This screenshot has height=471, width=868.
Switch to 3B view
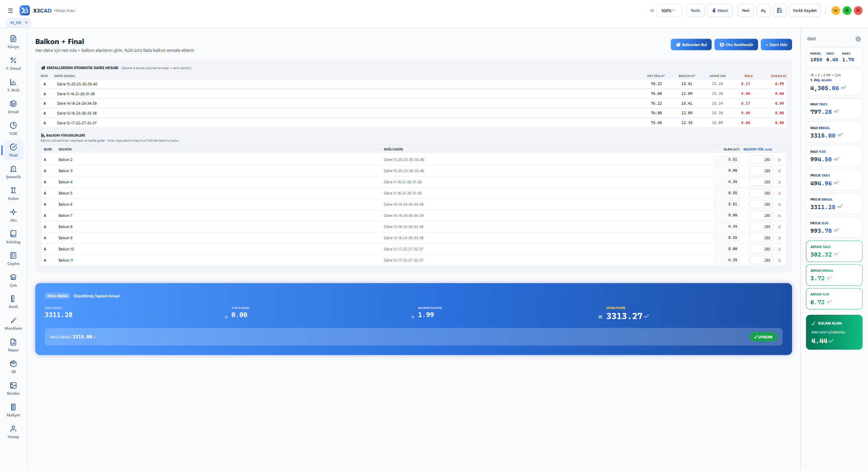(13, 367)
